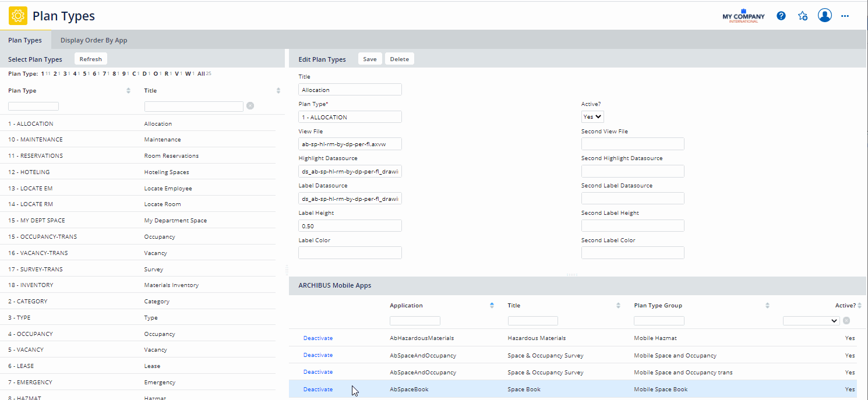Switch to the Display Order By App tab
Image resolution: width=868 pixels, height=400 pixels.
coord(94,40)
